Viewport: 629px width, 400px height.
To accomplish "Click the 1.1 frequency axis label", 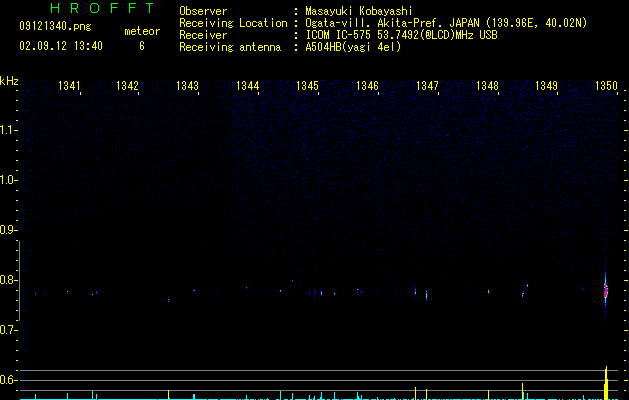I will [8, 130].
